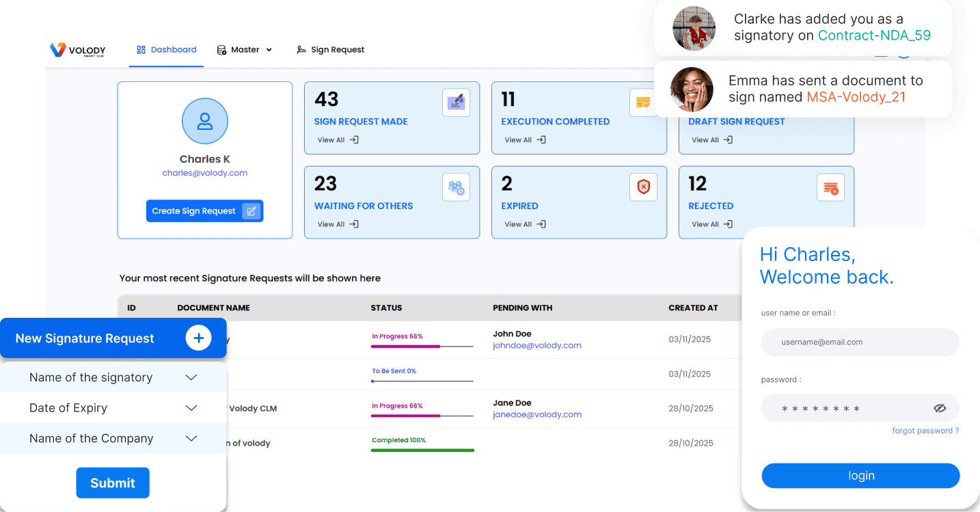View All under Waiting For Others
The width and height of the screenshot is (980, 512).
pyautogui.click(x=338, y=224)
